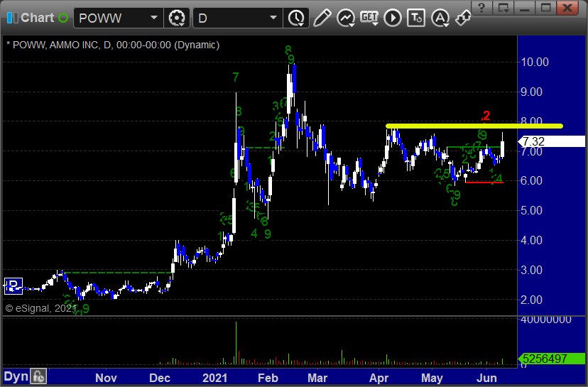Click the T text template icon
This screenshot has width=588, height=387.
[416, 18]
